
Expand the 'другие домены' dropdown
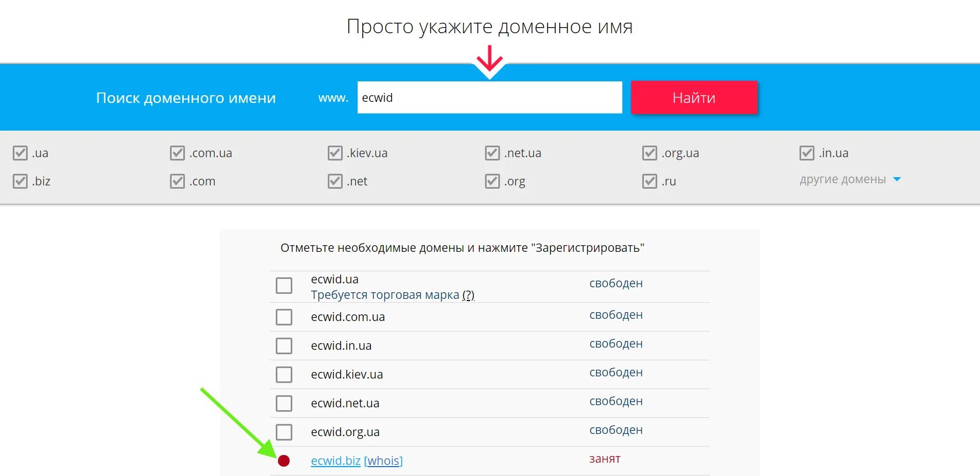click(x=850, y=179)
